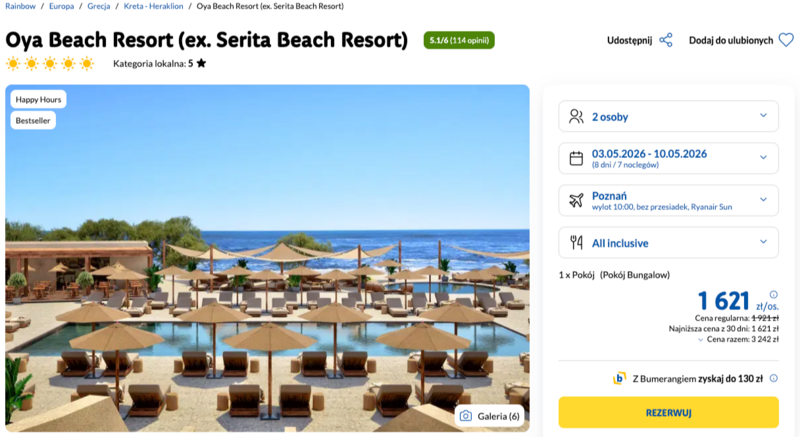Click the Bumerang loyalty logo icon
Screen dimensions: 800x437
coord(620,379)
